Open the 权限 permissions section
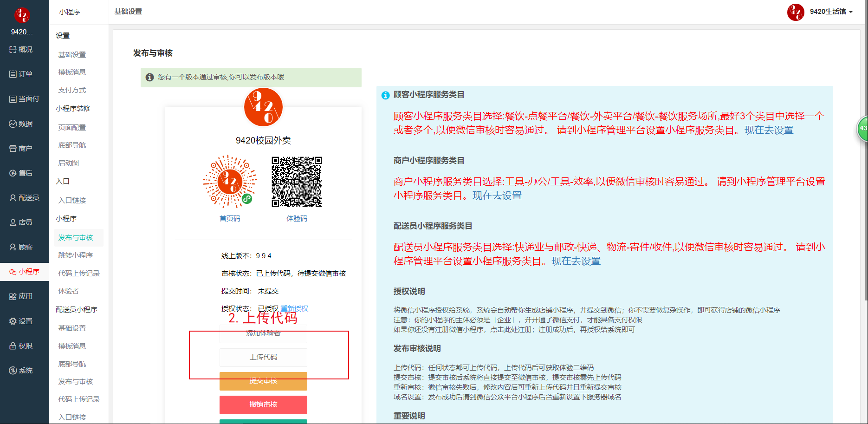 [21, 346]
